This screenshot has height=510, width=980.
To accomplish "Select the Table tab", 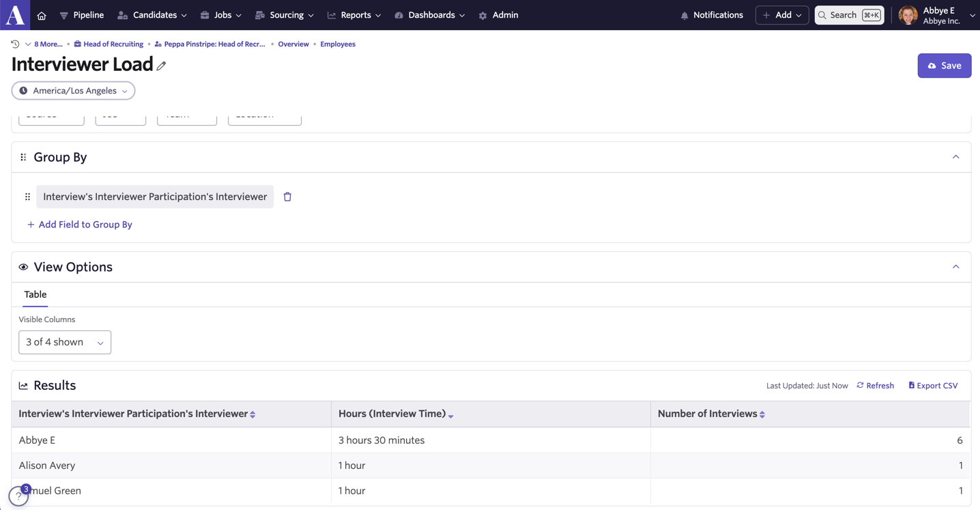I will coord(35,294).
